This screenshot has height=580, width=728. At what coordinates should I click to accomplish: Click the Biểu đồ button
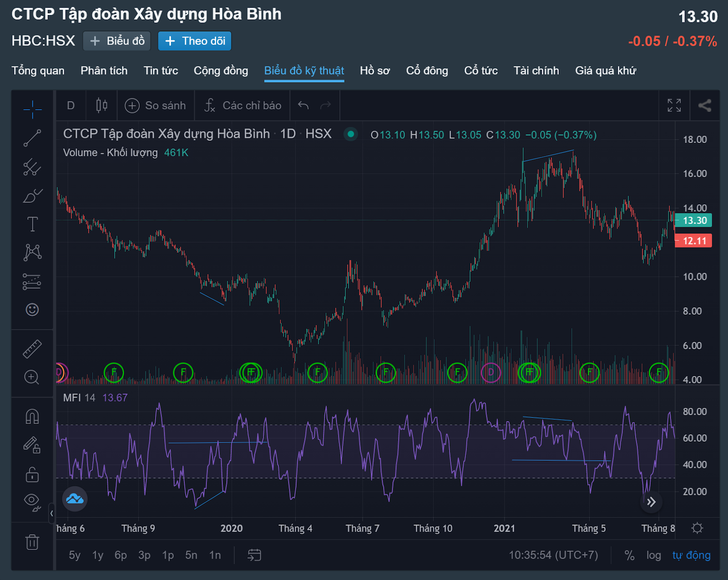click(117, 41)
